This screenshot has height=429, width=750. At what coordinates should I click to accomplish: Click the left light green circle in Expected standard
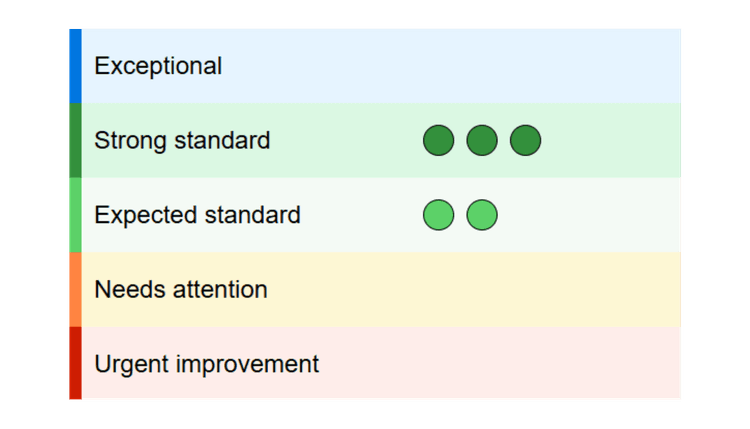click(439, 215)
